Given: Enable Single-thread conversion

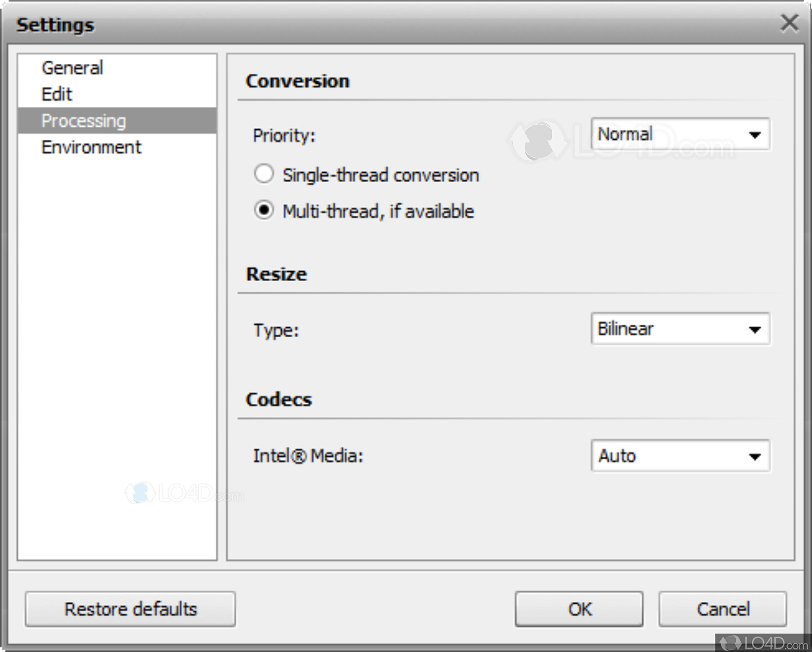Looking at the screenshot, I should tap(264, 175).
